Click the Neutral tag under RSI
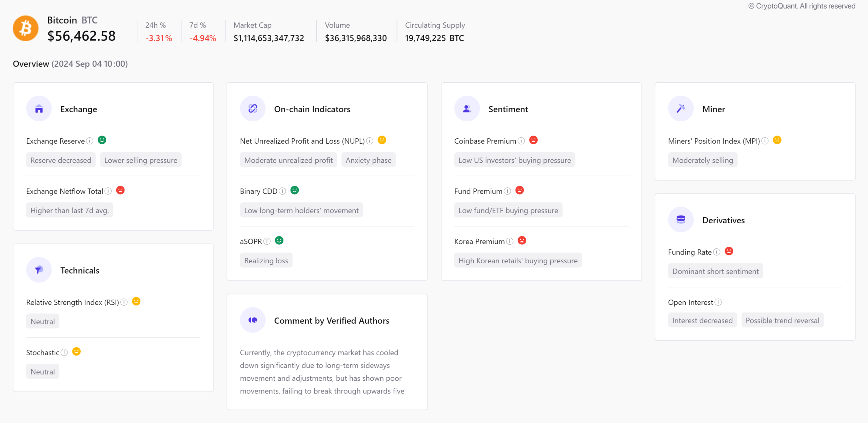Viewport: 868px width, 423px height. 43,321
